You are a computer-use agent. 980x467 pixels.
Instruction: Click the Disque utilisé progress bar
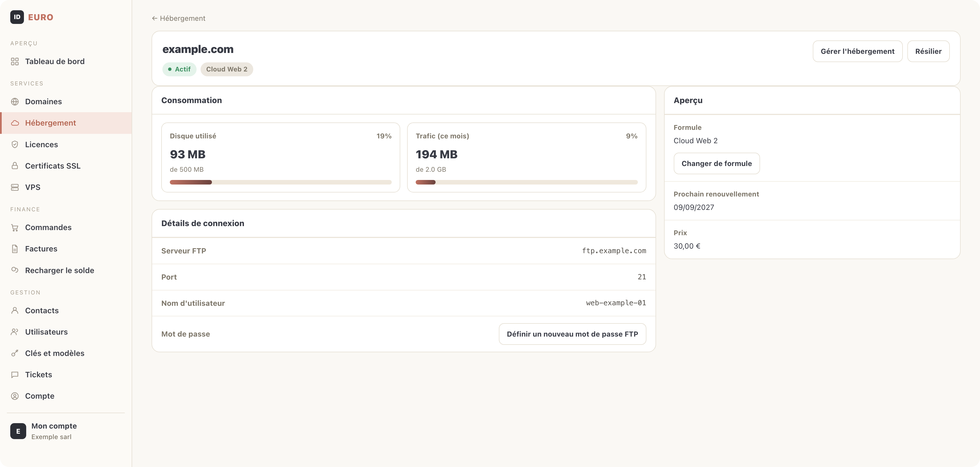(x=280, y=182)
